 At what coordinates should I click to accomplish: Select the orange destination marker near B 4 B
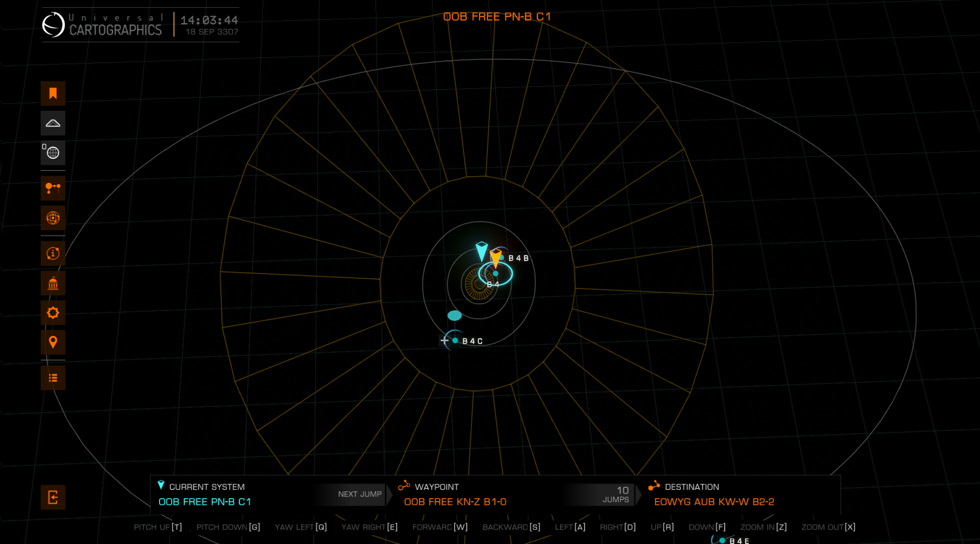coord(496,258)
